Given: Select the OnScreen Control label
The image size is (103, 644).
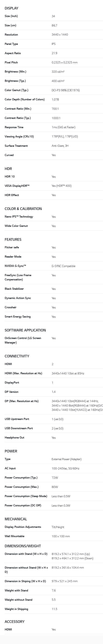Looking at the screenshot, I should click(x=23, y=340).
